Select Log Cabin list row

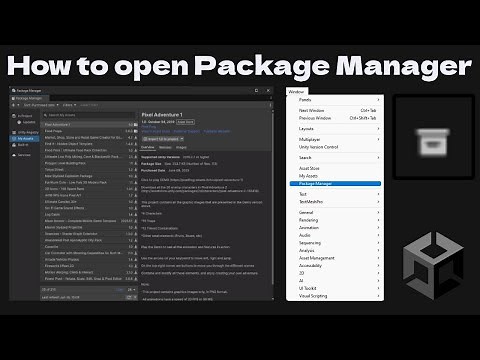click(89, 215)
